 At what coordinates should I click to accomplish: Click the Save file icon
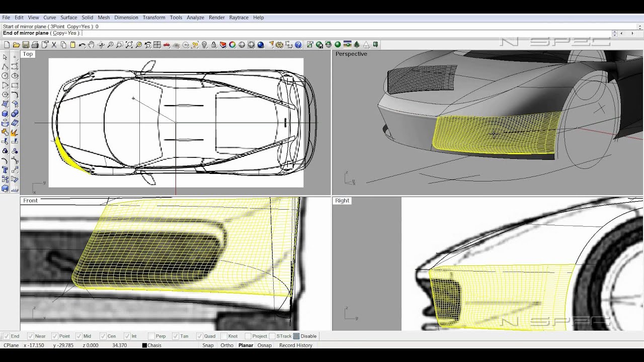26,45
